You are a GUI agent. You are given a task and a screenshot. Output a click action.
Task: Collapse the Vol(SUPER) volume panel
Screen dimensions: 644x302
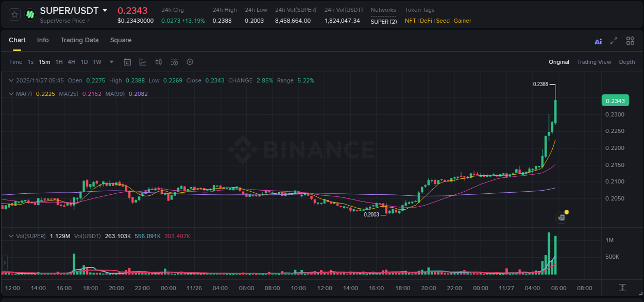click(x=11, y=236)
